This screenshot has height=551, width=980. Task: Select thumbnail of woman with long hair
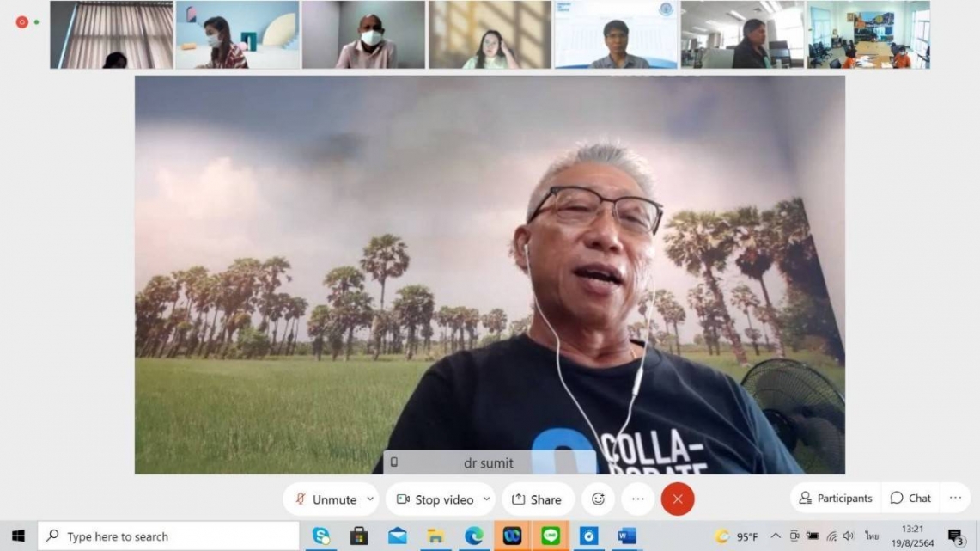pos(490,34)
